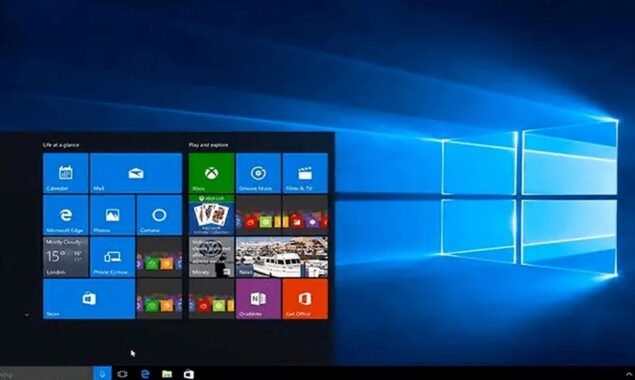Open the Mail tile

click(136, 173)
